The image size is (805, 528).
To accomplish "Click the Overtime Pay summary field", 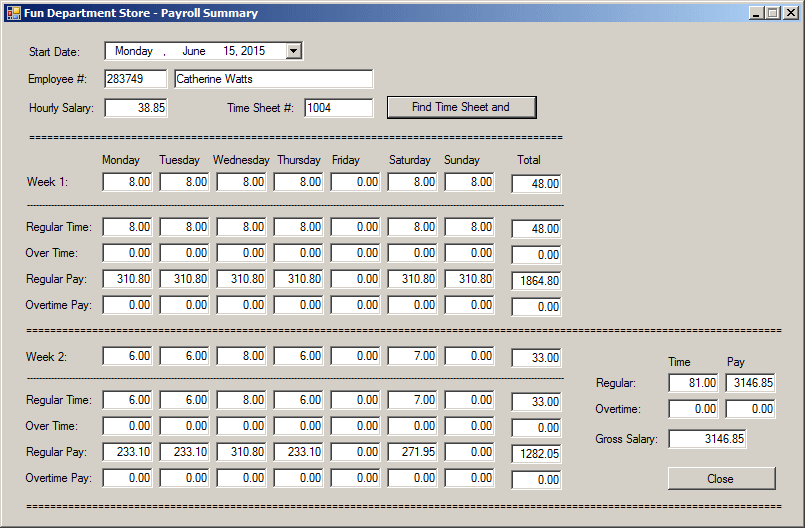I will click(750, 409).
